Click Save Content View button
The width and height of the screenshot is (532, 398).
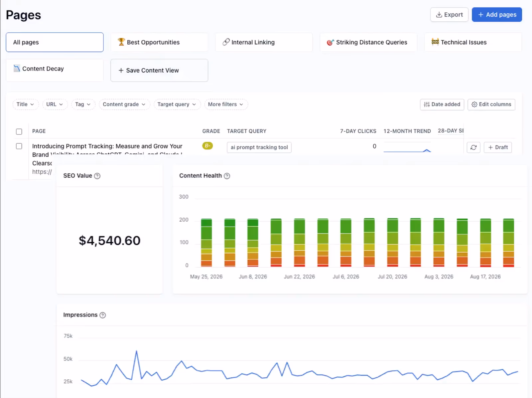click(159, 70)
